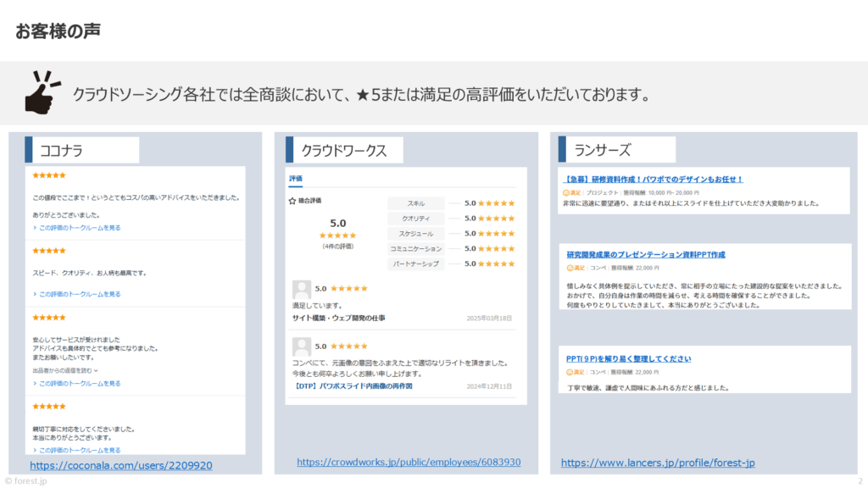The height and width of the screenshot is (488, 868).
Task: Click the stars in the スキル rating row
Action: pyautogui.click(x=497, y=203)
